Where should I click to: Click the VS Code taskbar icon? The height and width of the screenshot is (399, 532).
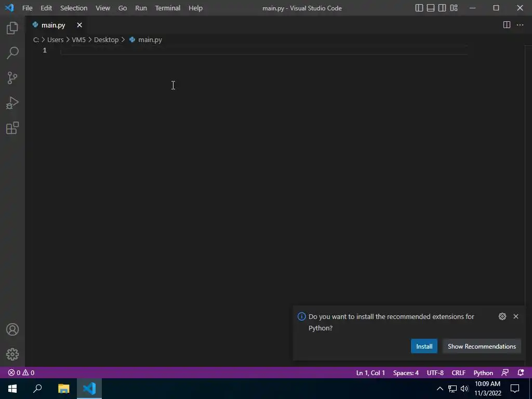pyautogui.click(x=89, y=389)
